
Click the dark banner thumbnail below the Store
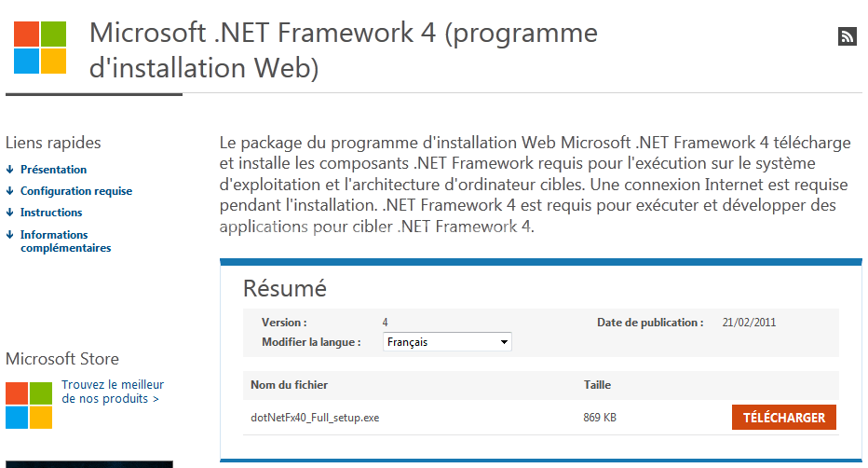89,464
